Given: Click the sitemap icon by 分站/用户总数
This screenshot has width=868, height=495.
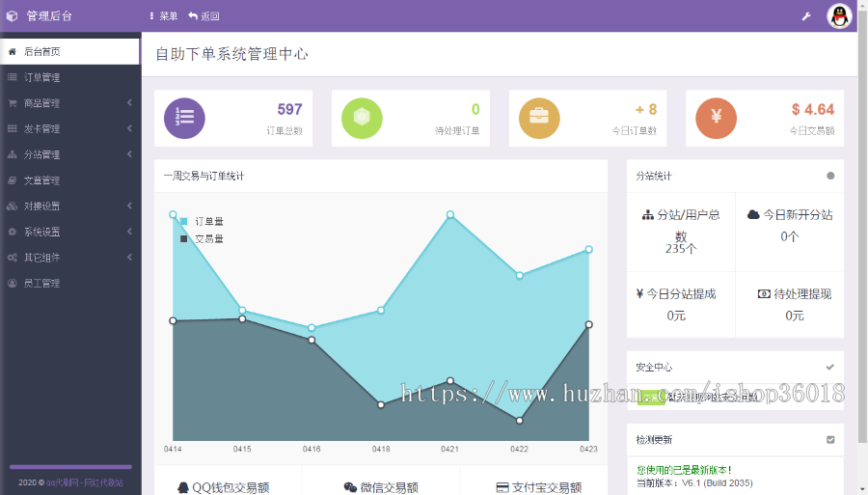Looking at the screenshot, I should point(648,215).
